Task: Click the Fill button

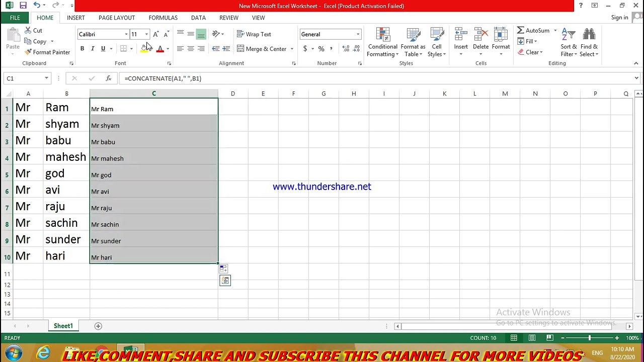Action: click(x=527, y=41)
